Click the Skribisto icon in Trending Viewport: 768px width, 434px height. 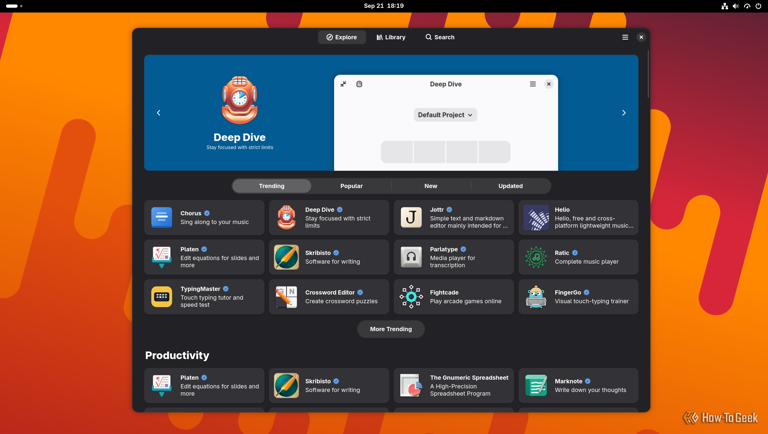287,257
